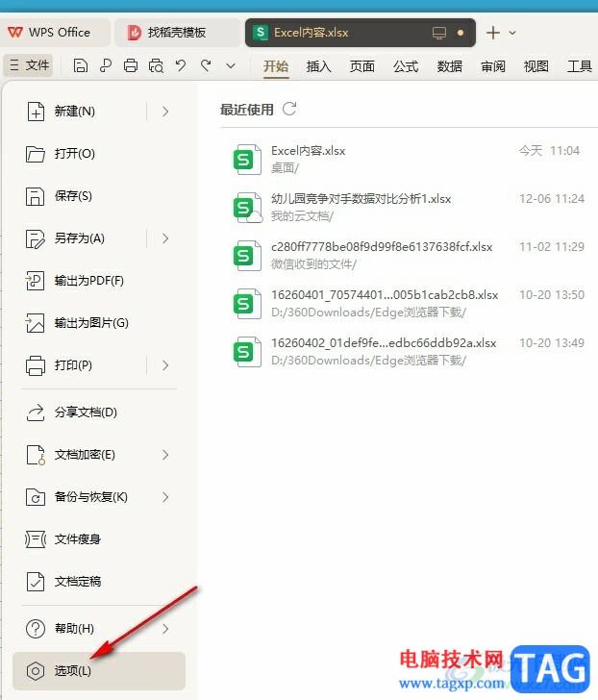Screen dimensions: 598x700
Task: Add a new tab with plus button
Action: pyautogui.click(x=492, y=33)
